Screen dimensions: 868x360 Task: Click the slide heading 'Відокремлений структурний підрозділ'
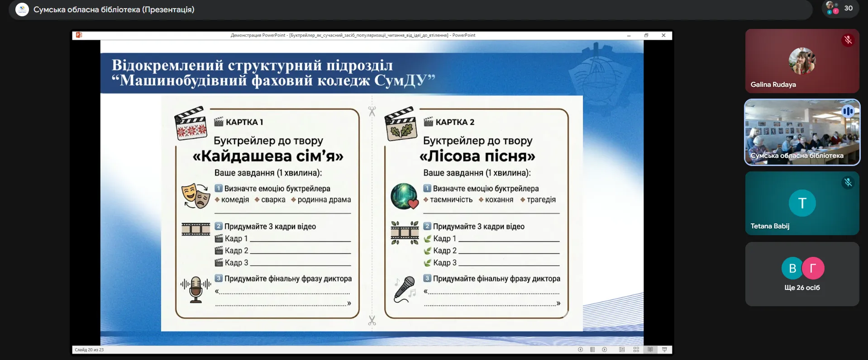point(252,65)
